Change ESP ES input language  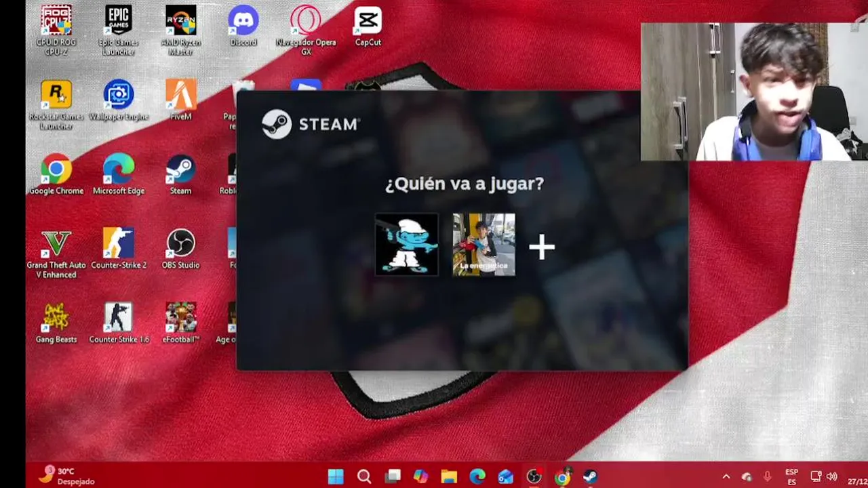click(x=791, y=477)
